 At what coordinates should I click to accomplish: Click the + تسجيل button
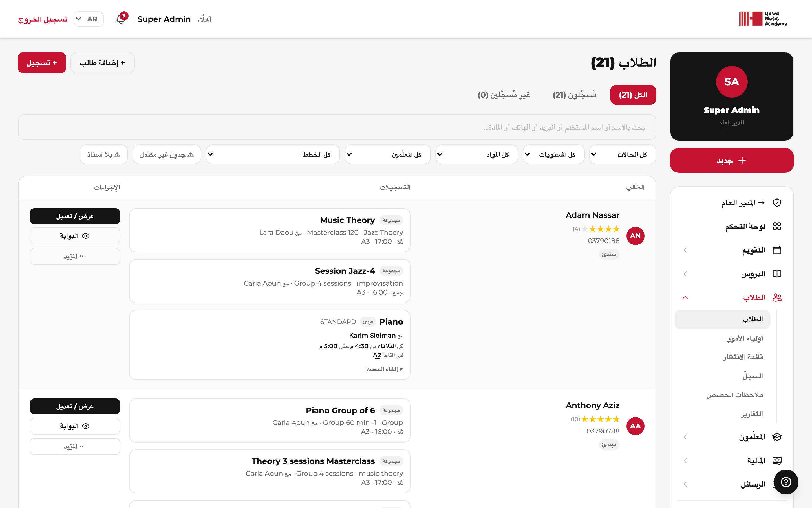tap(42, 62)
